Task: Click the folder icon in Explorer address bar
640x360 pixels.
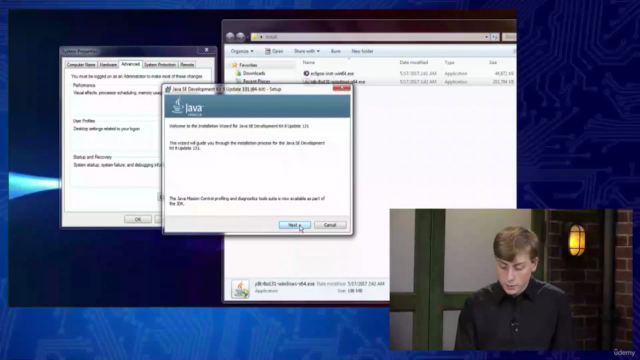Action: pyautogui.click(x=255, y=37)
